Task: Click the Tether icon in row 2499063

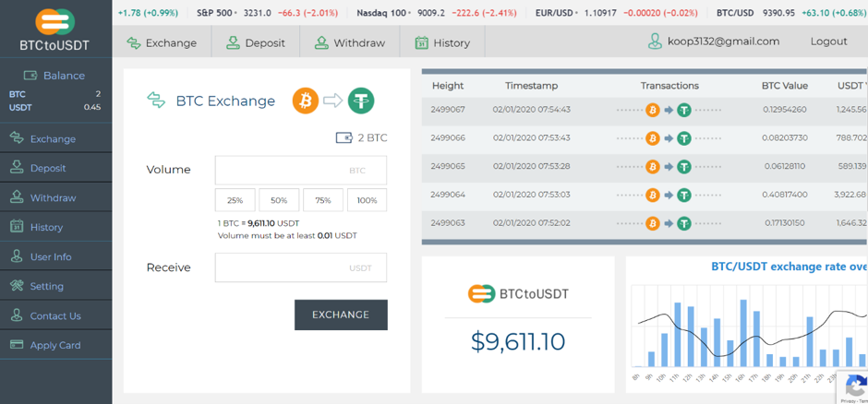Action: [685, 223]
